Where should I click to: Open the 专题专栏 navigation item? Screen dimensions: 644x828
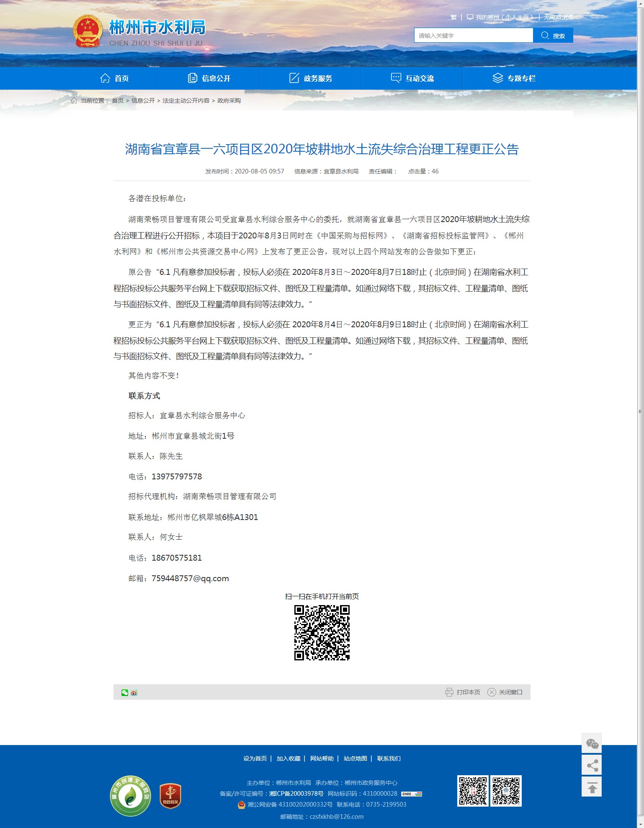pyautogui.click(x=514, y=78)
